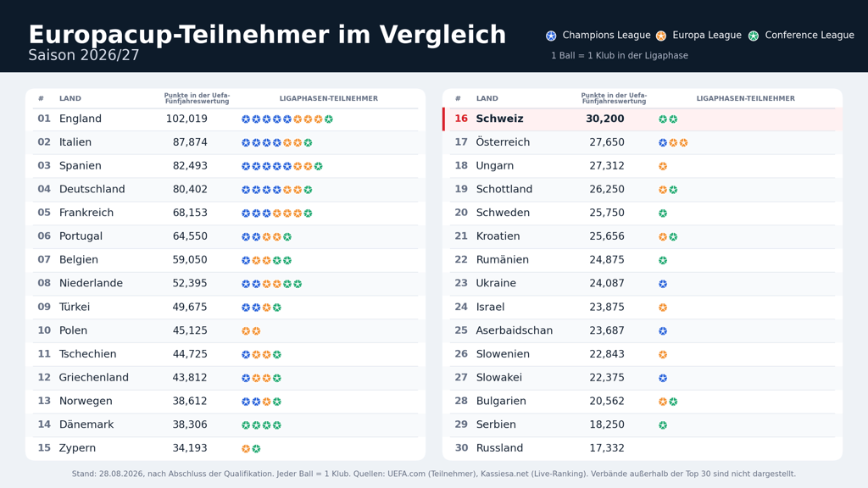The height and width of the screenshot is (488, 868).
Task: Click the England country name
Action: click(81, 119)
